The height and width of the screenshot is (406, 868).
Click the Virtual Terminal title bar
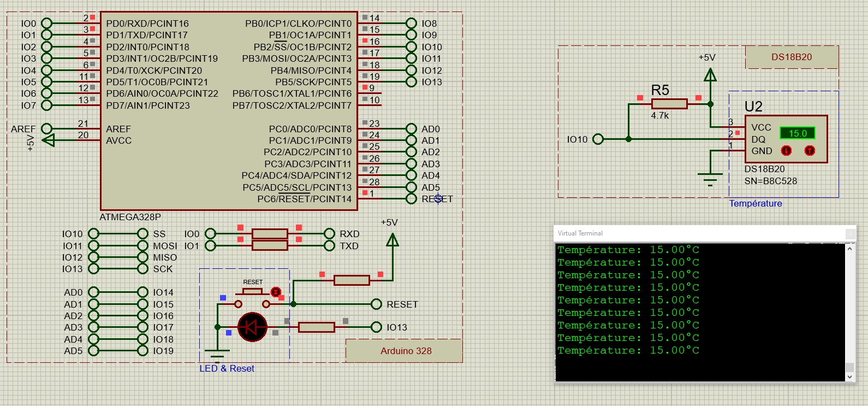[699, 233]
